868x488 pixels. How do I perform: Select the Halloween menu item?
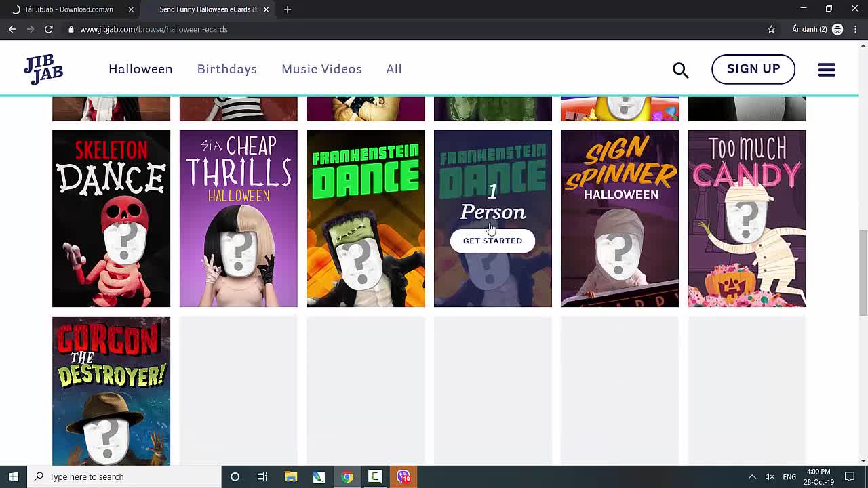click(x=140, y=69)
